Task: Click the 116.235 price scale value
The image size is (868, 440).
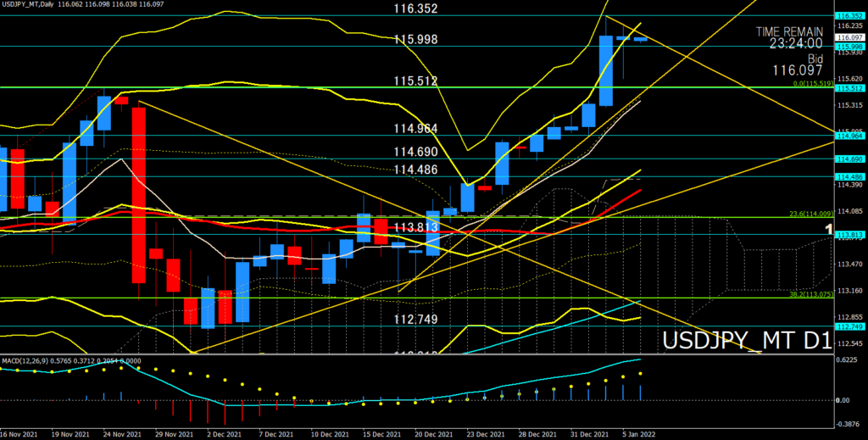Action: coord(849,26)
